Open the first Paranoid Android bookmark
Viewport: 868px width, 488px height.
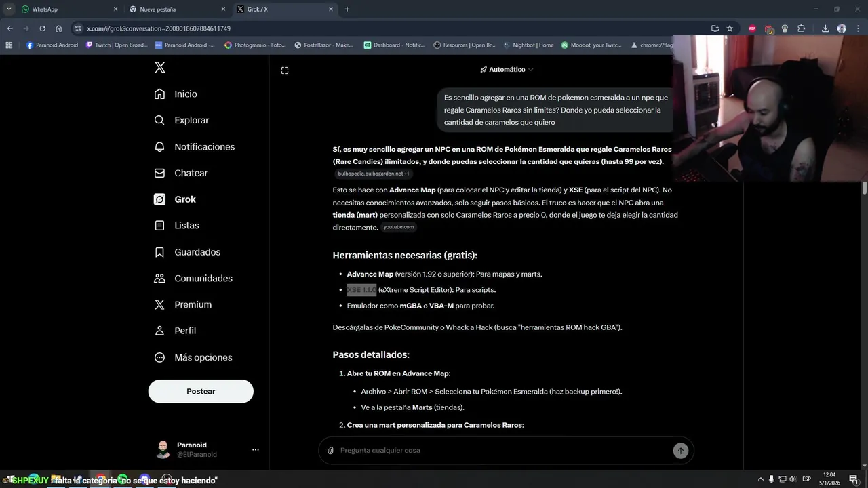(x=53, y=45)
